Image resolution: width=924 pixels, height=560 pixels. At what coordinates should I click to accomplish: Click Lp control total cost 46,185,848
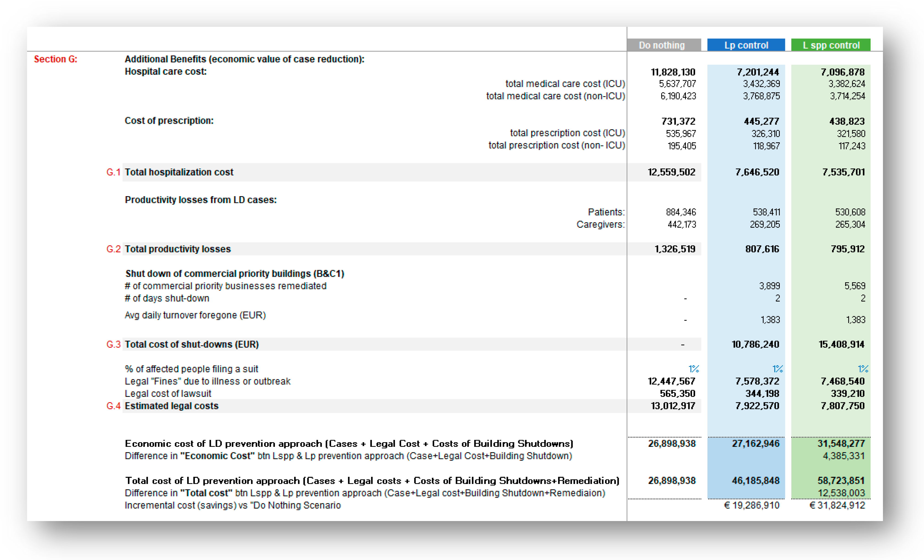point(755,480)
